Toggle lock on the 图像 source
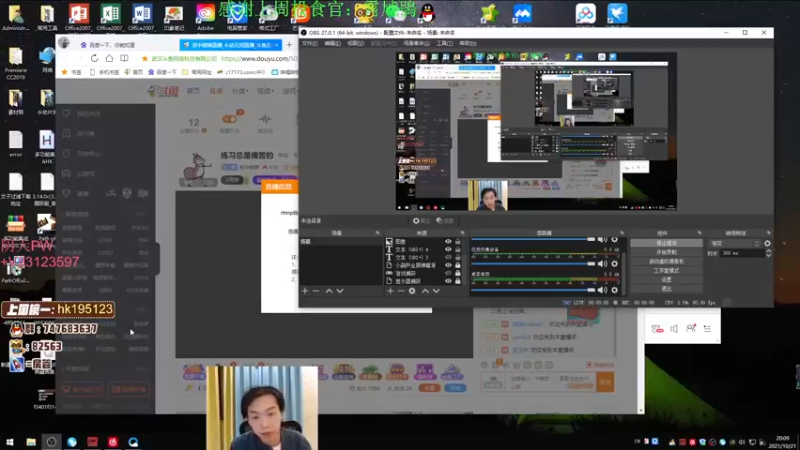800x450 pixels. point(458,241)
